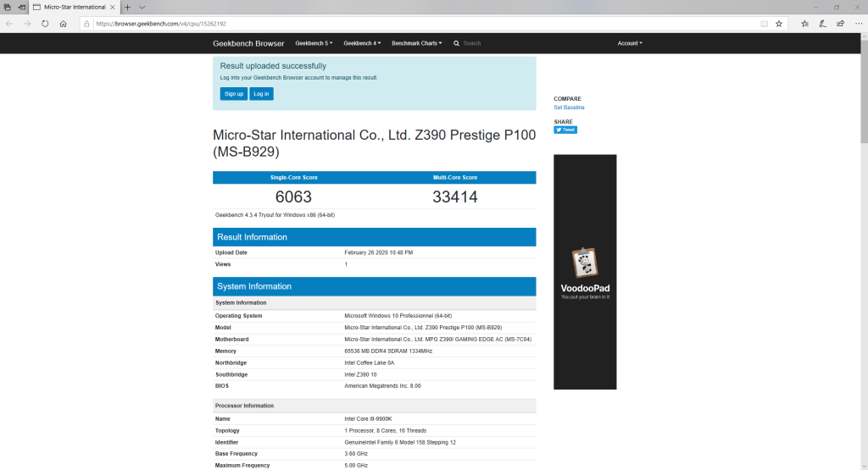The height and width of the screenshot is (470, 868).
Task: Go back using the back arrow
Action: coord(9,24)
